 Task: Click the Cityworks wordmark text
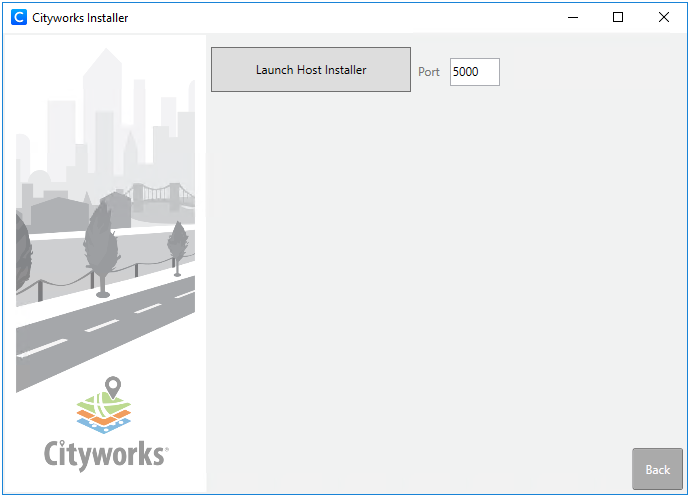point(105,454)
